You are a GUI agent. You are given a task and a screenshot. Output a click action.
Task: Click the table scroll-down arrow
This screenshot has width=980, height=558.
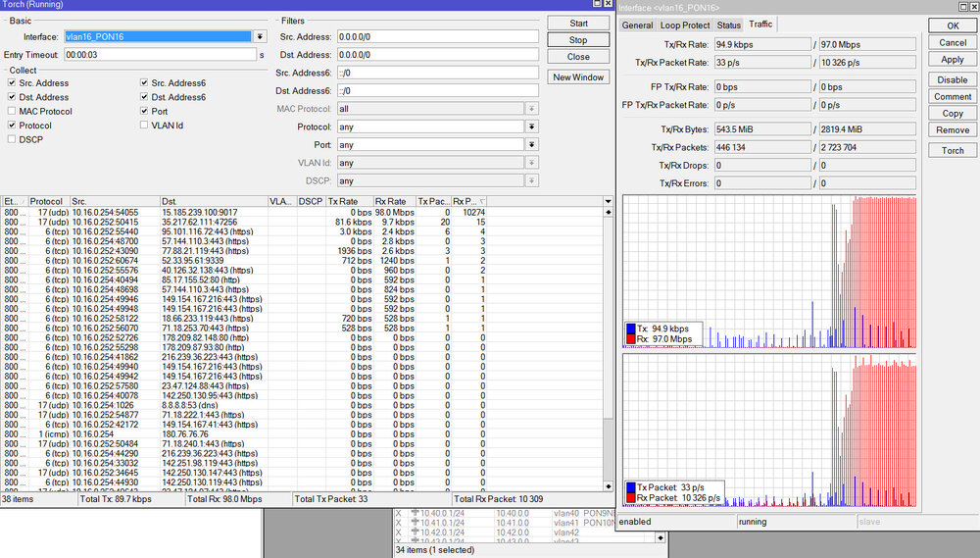pos(608,486)
